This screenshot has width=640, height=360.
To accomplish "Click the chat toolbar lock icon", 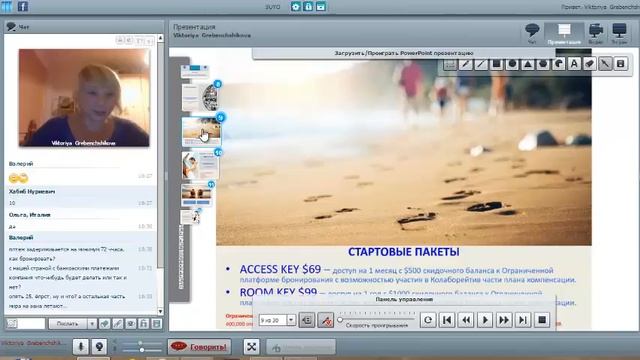I will click(x=144, y=324).
